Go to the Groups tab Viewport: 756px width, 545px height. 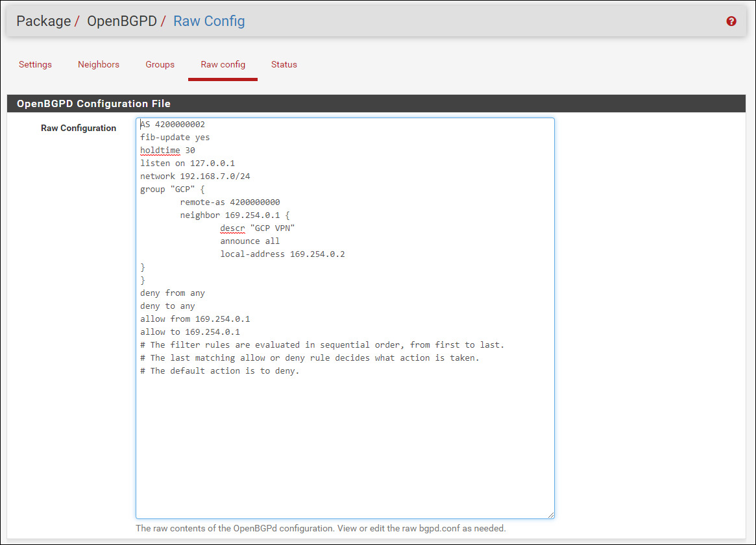coord(160,65)
